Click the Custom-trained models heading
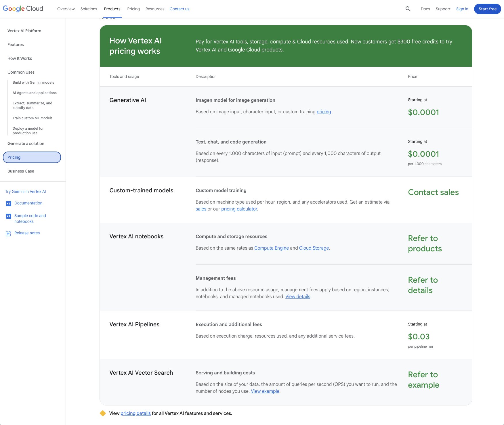 pyautogui.click(x=141, y=190)
